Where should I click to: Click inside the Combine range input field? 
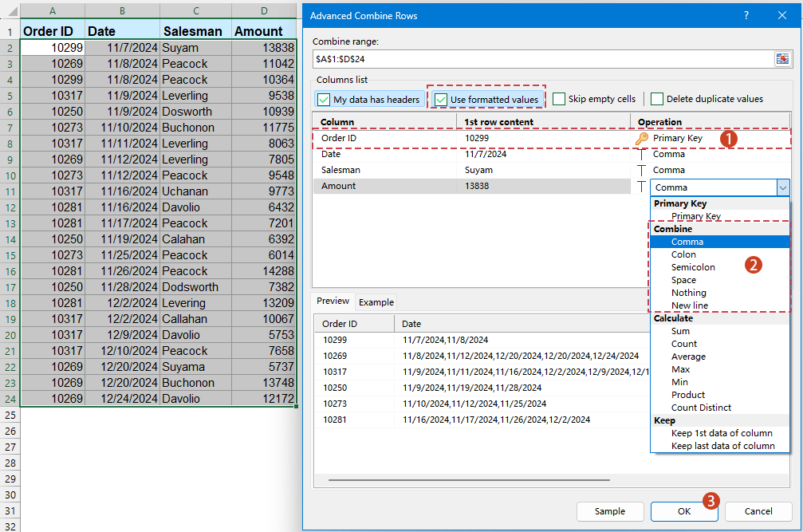(x=518, y=58)
